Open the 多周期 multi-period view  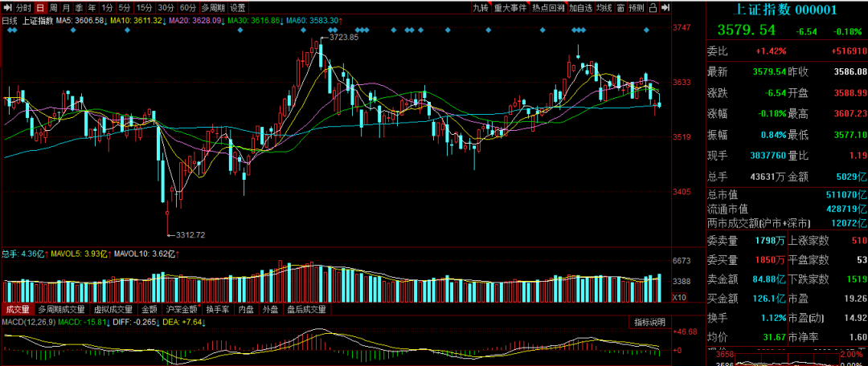[x=212, y=8]
